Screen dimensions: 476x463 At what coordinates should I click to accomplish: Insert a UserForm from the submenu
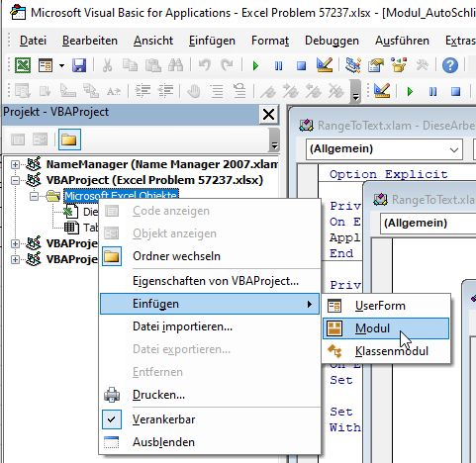click(x=386, y=306)
